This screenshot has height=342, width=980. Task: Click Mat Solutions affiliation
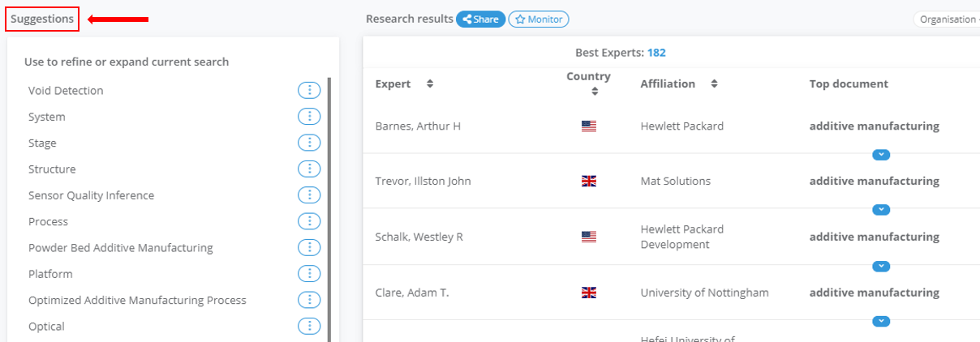pyautogui.click(x=676, y=182)
